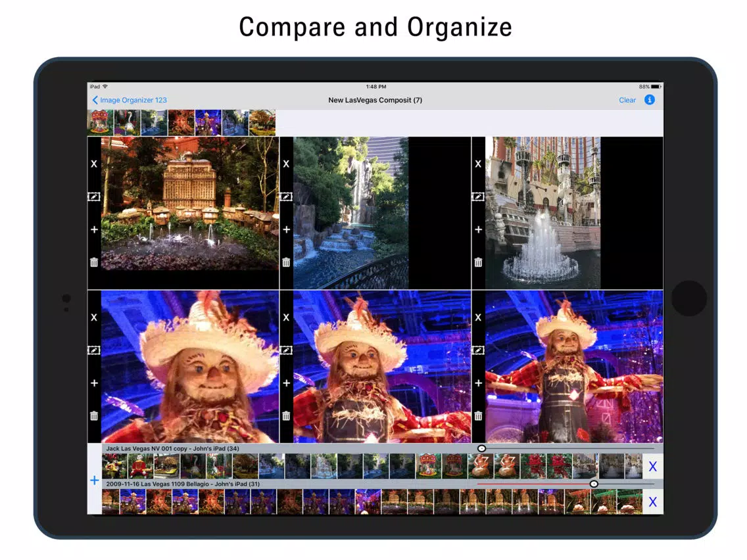This screenshot has width=747, height=560.
Task: Add the bottom-right full scarecrow photo
Action: point(478,383)
